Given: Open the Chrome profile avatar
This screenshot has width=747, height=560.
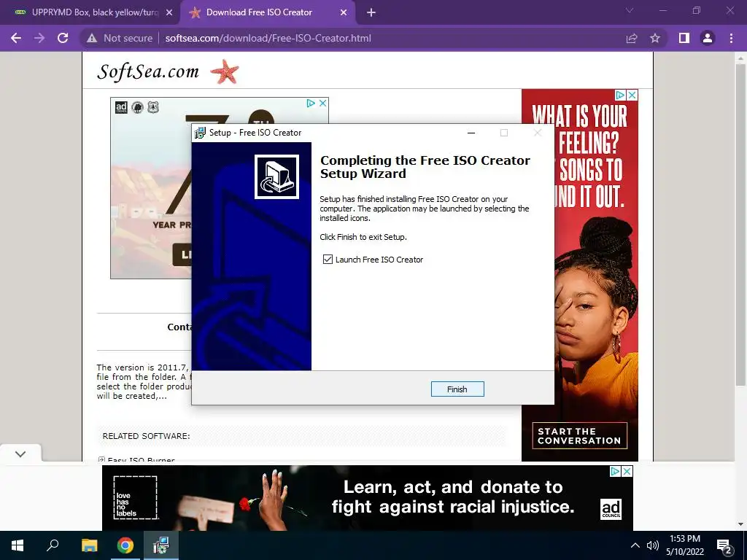Looking at the screenshot, I should click(708, 38).
